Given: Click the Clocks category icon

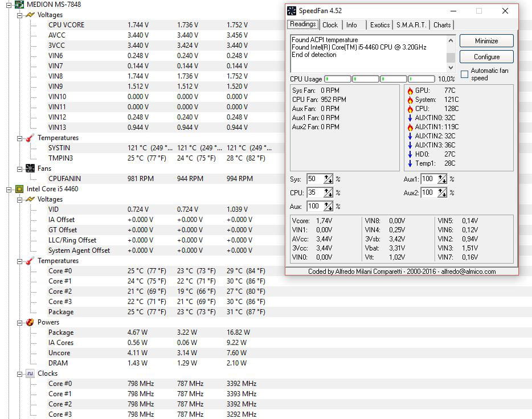Looking at the screenshot, I should 30,373.
